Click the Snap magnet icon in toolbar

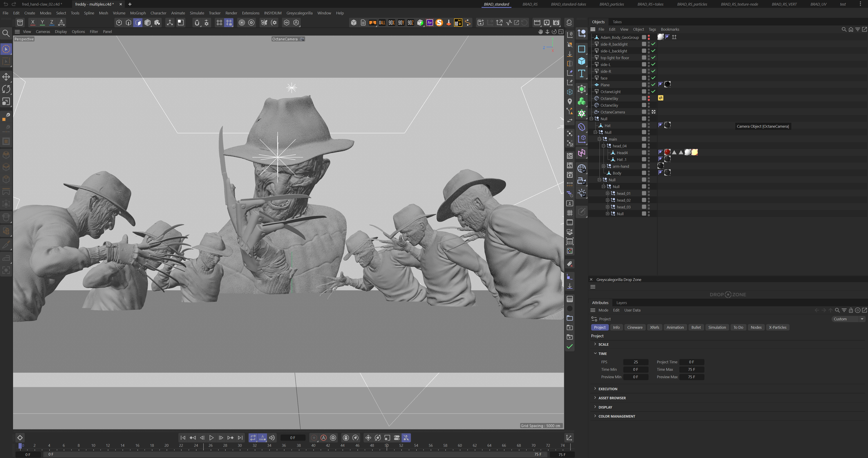(197, 23)
